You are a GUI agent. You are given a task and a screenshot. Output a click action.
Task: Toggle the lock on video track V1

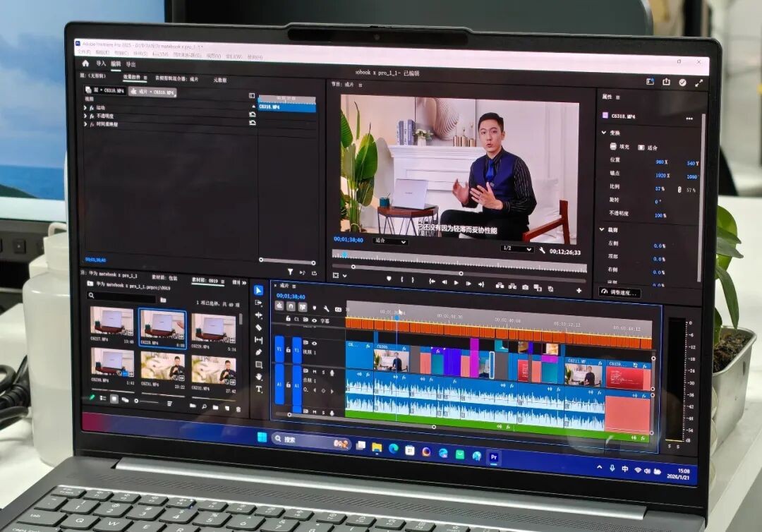[288, 349]
